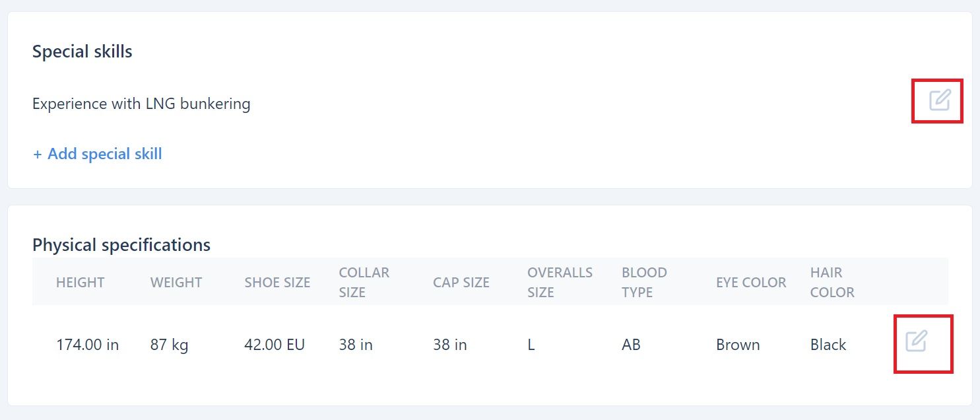The width and height of the screenshot is (980, 420).
Task: Click the OVERALLS SIZE column header
Action: 560,283
